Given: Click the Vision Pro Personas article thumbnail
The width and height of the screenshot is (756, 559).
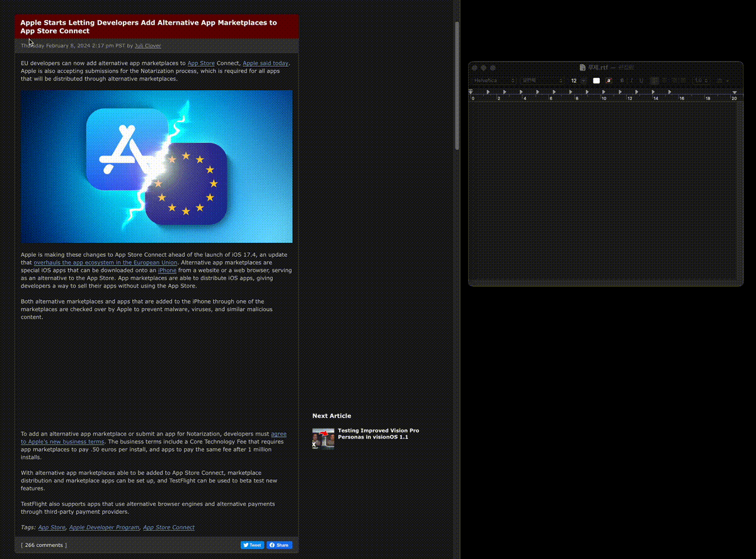Looking at the screenshot, I should (323, 438).
